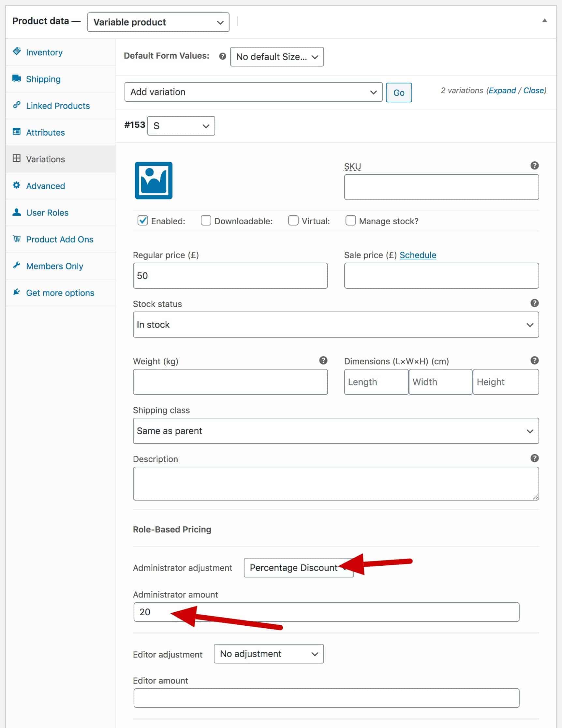Click the Close variations link
Image resolution: width=562 pixels, height=728 pixels.
pos(534,90)
